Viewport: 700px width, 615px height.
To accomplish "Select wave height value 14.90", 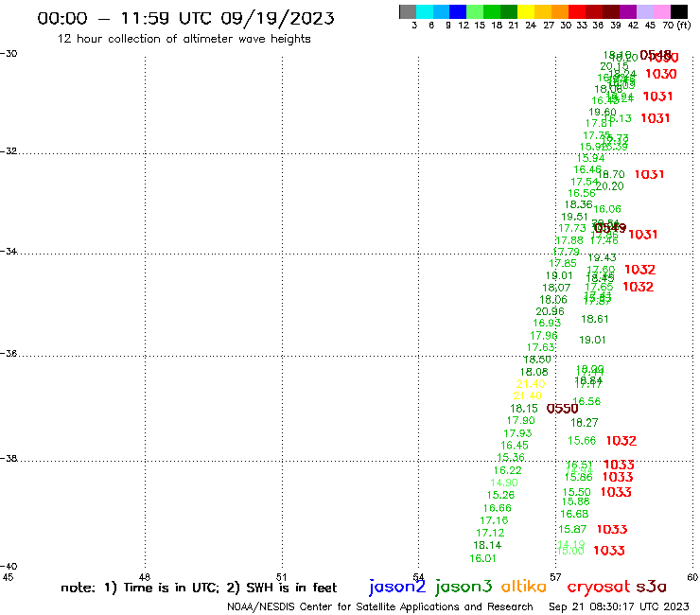I will [x=504, y=483].
